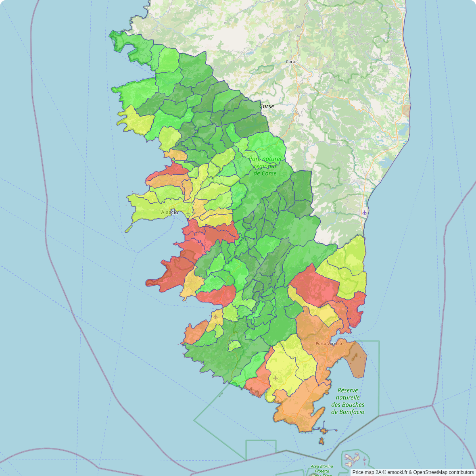Image resolution: width=476 pixels, height=476 pixels.
Task: Click the Corte town label
Action: pyautogui.click(x=291, y=62)
